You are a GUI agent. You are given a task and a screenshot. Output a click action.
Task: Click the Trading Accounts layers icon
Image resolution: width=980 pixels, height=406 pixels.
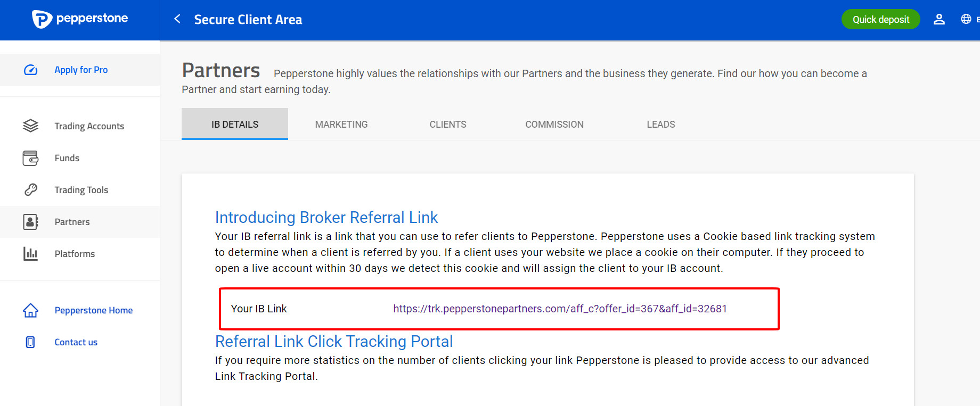[x=31, y=126]
